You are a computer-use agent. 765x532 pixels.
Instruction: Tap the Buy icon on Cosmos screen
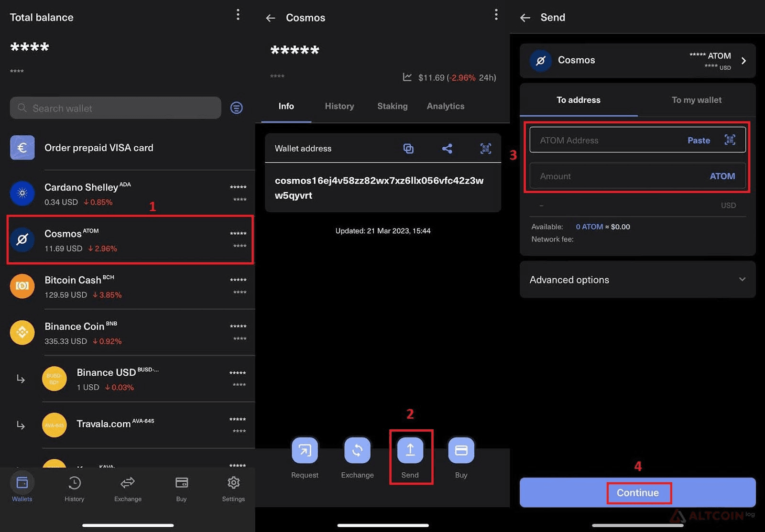461,450
